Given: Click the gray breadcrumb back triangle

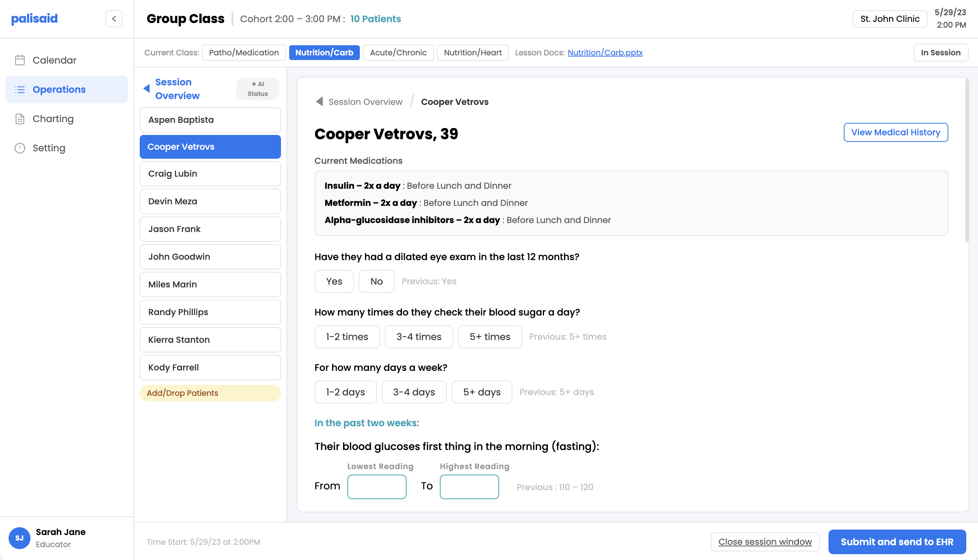Looking at the screenshot, I should pyautogui.click(x=319, y=101).
